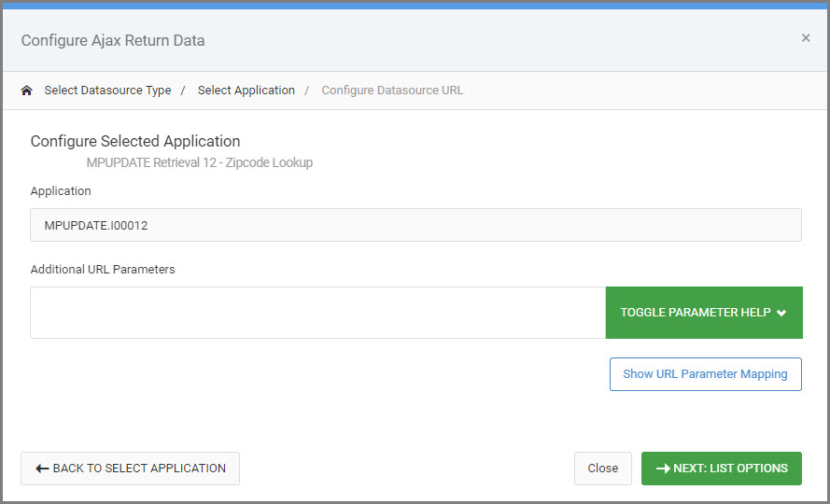Toggle Parameter Help section
The image size is (830, 504).
704,313
